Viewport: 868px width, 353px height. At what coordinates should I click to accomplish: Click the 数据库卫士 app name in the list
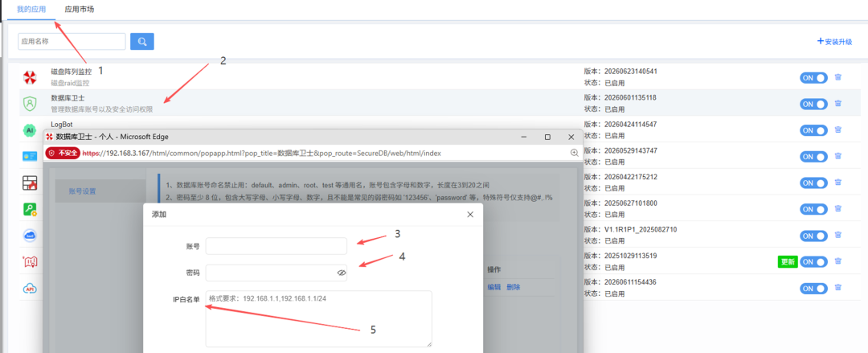click(68, 97)
